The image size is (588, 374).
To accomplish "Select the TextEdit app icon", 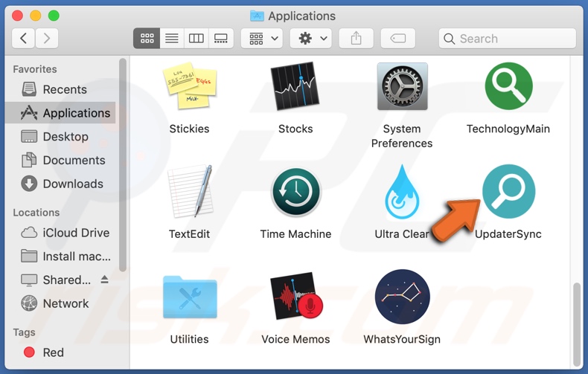I will [x=190, y=192].
